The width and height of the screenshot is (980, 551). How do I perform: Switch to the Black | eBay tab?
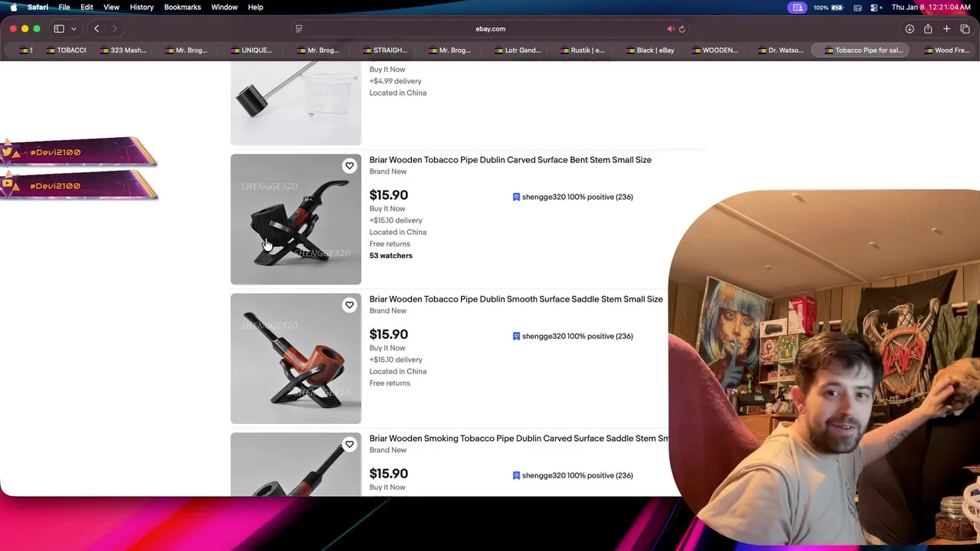[649, 51]
